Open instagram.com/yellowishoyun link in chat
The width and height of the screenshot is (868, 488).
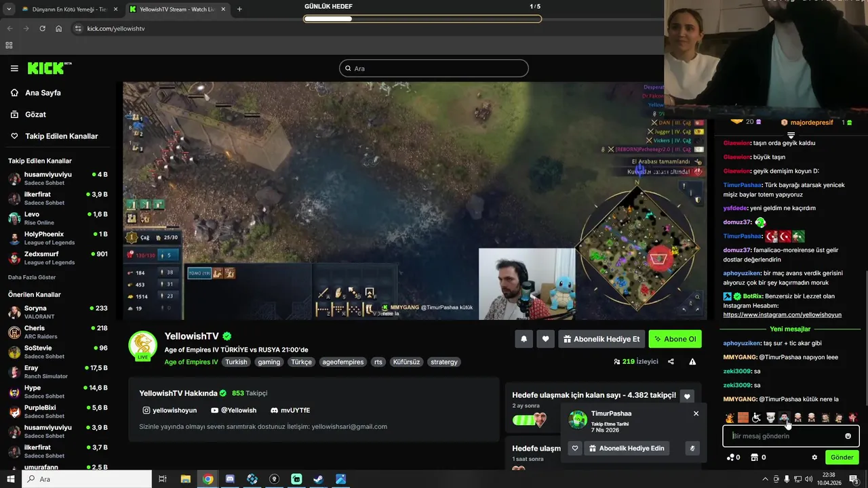point(782,314)
